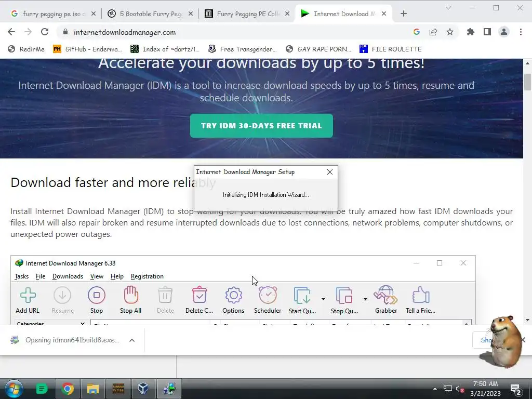Open the tab search chevron in Chrome
This screenshot has height=399, width=532.
(x=448, y=8)
